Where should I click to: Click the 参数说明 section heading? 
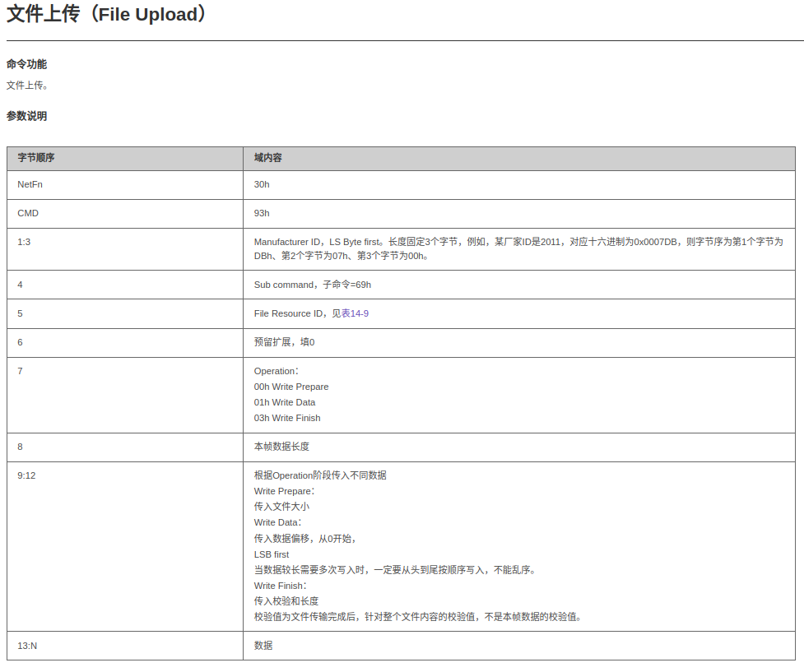pos(26,116)
